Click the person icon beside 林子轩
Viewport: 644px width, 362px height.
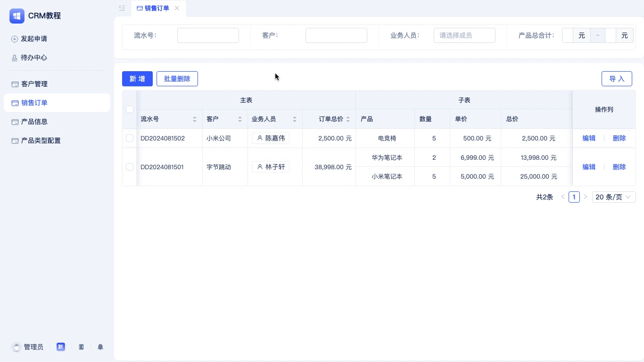[x=260, y=167]
